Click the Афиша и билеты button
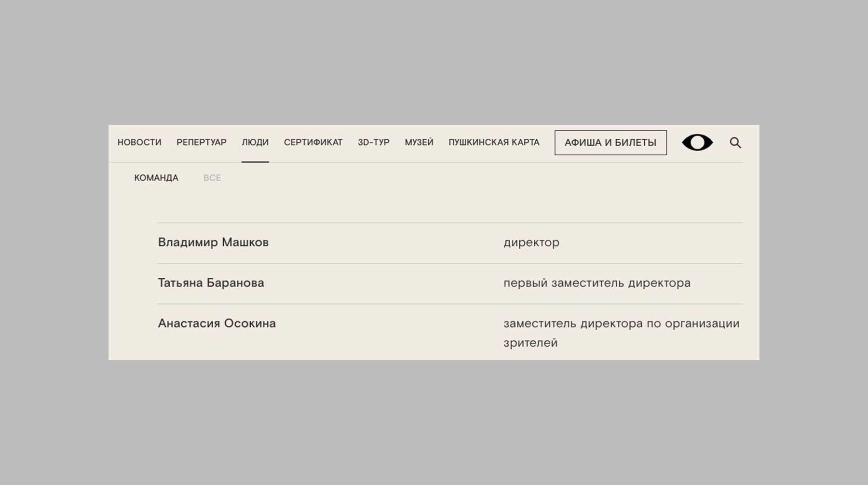Image resolution: width=868 pixels, height=485 pixels. (610, 143)
